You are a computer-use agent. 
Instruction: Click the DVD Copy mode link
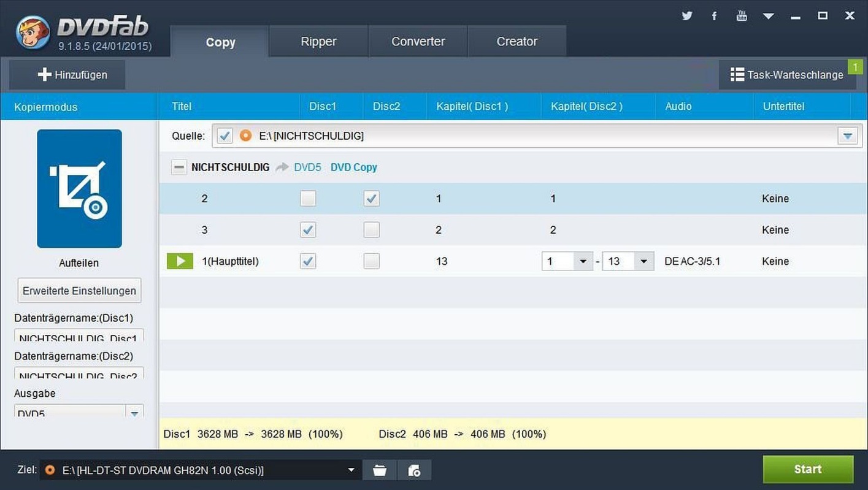pos(353,167)
